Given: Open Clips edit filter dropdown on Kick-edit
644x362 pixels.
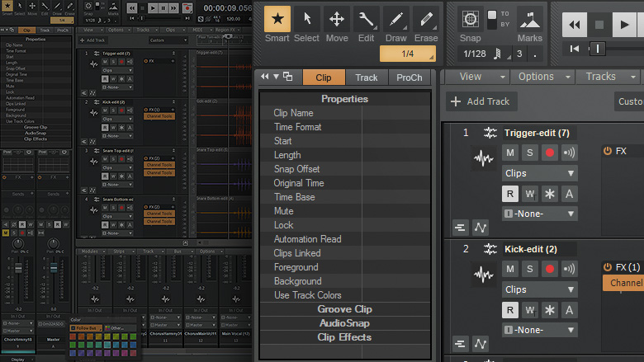Looking at the screenshot, I should tap(540, 289).
